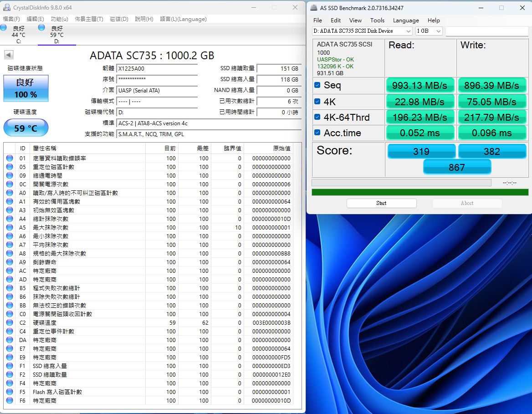Click status orb for attribute F2 row
532x414 pixels.
tap(10, 374)
